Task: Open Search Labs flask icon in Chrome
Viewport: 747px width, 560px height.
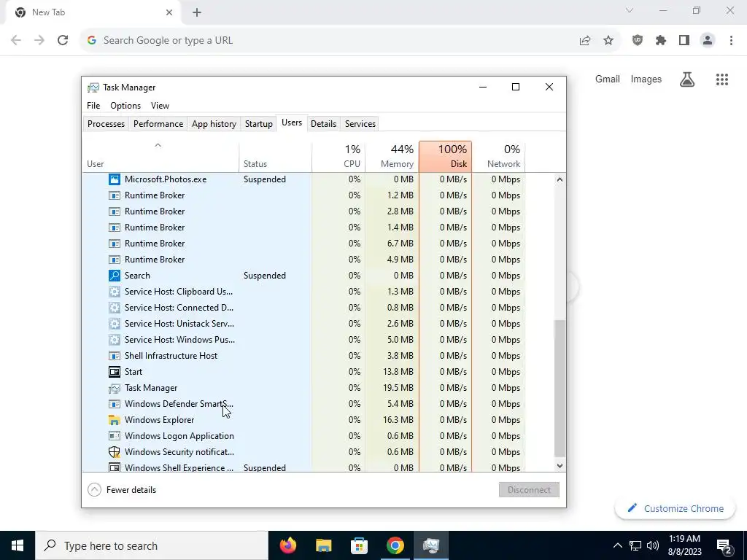Action: click(x=687, y=79)
